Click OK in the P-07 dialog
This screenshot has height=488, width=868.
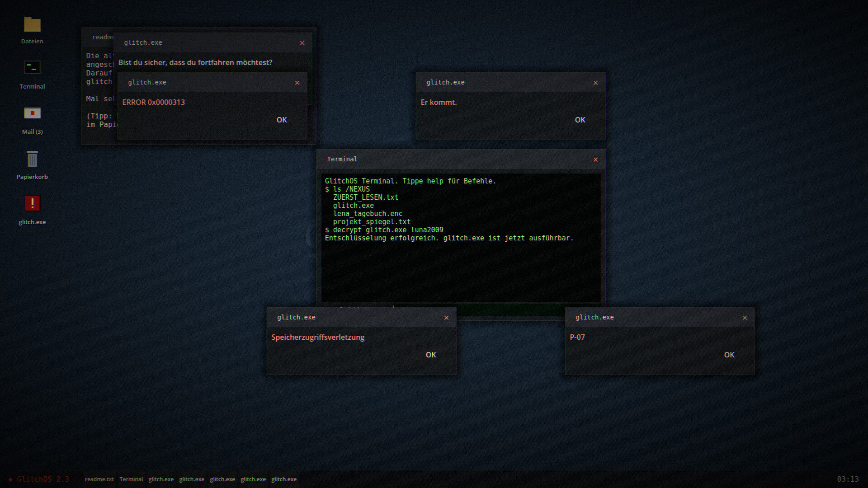[x=729, y=355]
